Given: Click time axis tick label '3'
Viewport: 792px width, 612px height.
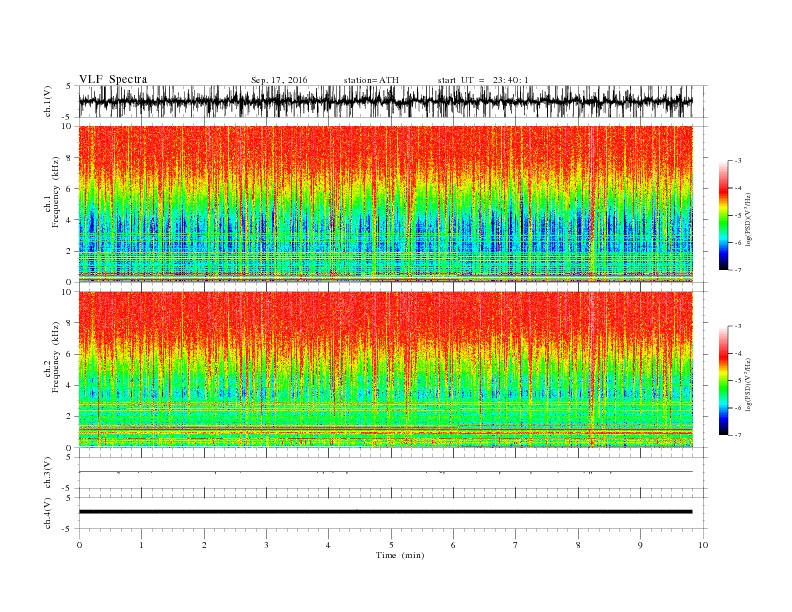Looking at the screenshot, I should point(266,545).
